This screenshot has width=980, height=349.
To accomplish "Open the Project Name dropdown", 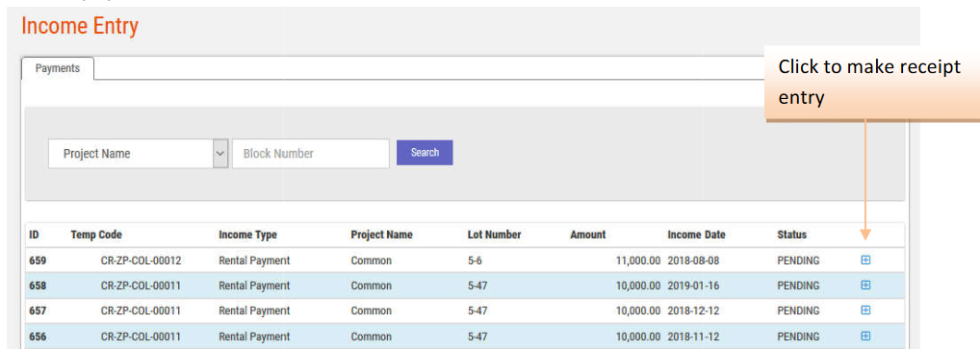I will coord(138,154).
